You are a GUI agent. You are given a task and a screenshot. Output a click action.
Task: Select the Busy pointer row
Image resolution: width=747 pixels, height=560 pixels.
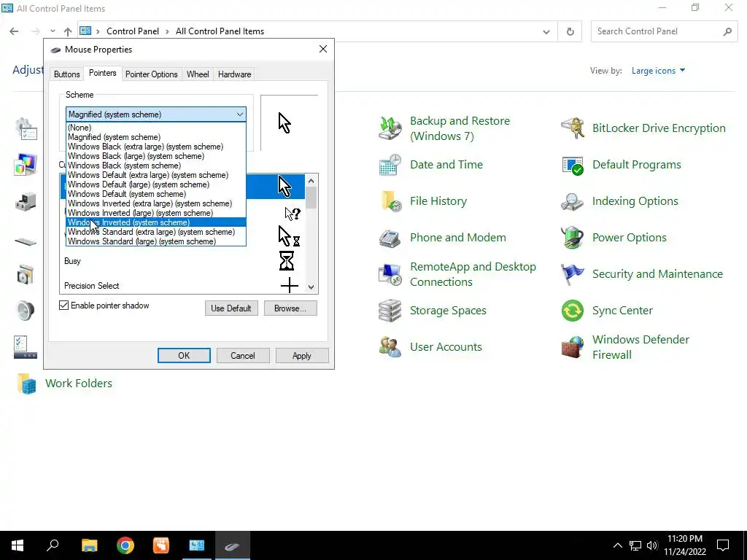tap(182, 261)
